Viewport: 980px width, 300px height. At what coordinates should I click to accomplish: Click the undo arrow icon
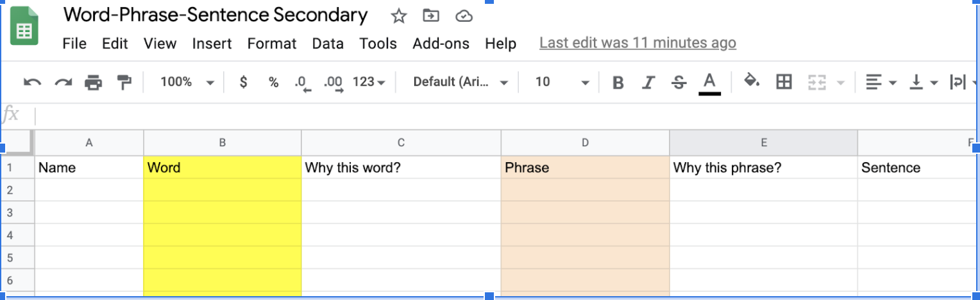tap(32, 82)
